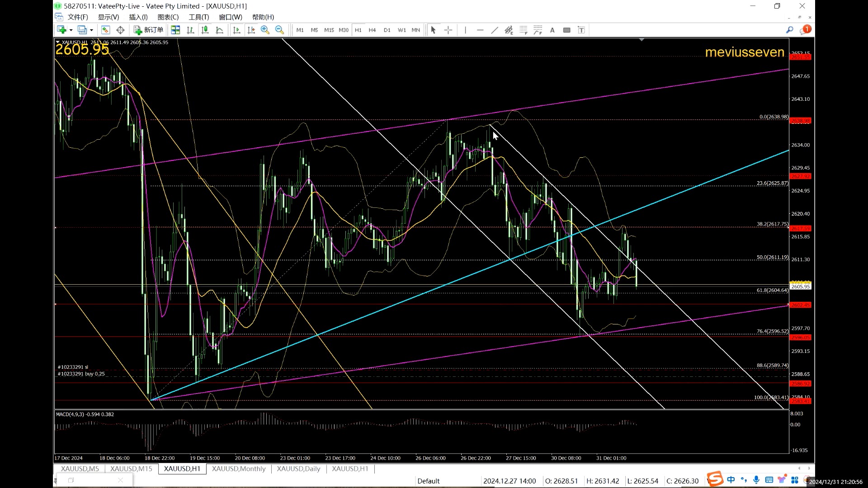Toggle chart auto-scroll button
This screenshot has height=488, width=868.
click(236, 30)
